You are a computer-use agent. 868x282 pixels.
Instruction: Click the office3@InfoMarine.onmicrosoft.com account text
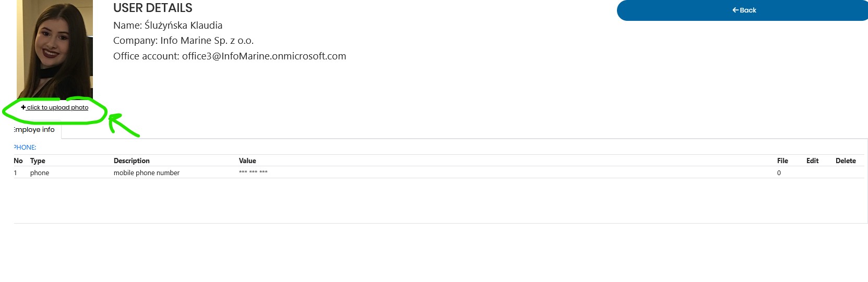click(264, 56)
